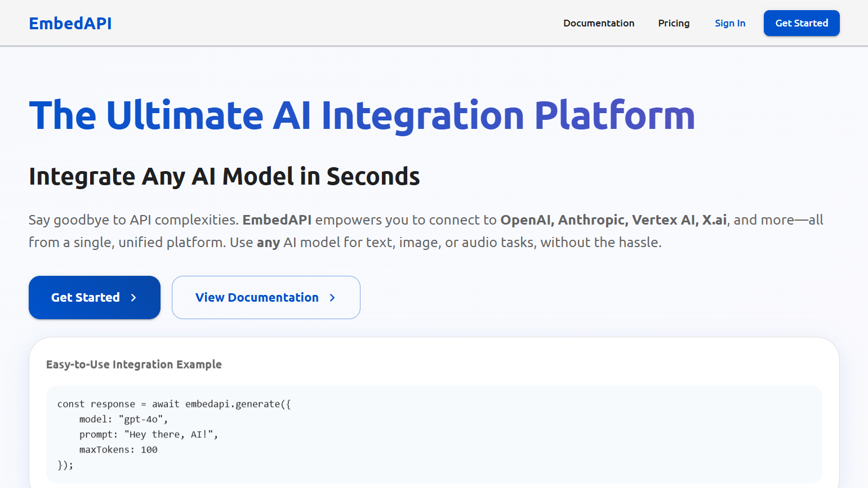868x488 pixels.
Task: Click the code line "model: "gpt-4o","
Action: (x=123, y=419)
